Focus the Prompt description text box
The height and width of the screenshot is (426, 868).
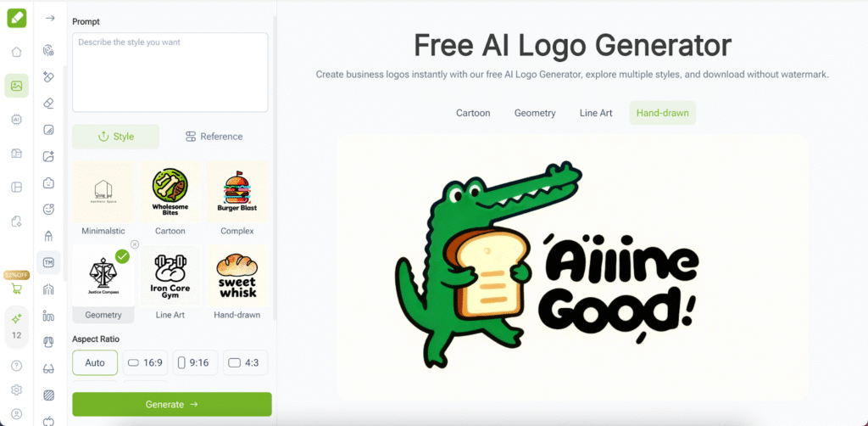coord(170,73)
